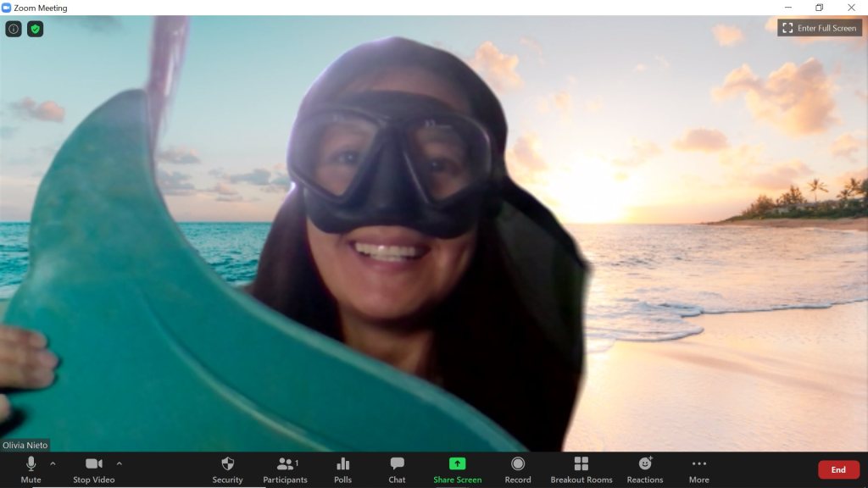Expand audio options chevron next to Mute
Image resolution: width=868 pixels, height=488 pixels.
pos(53,463)
